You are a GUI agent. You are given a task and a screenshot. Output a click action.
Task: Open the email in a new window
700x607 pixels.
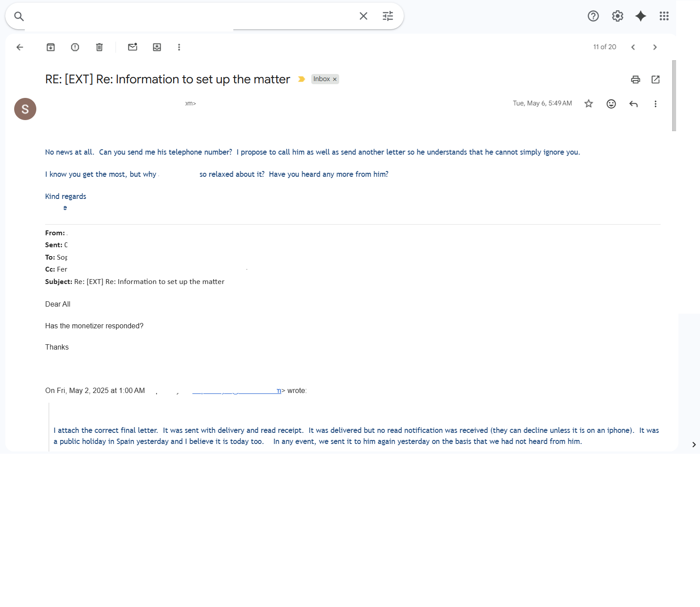656,80
